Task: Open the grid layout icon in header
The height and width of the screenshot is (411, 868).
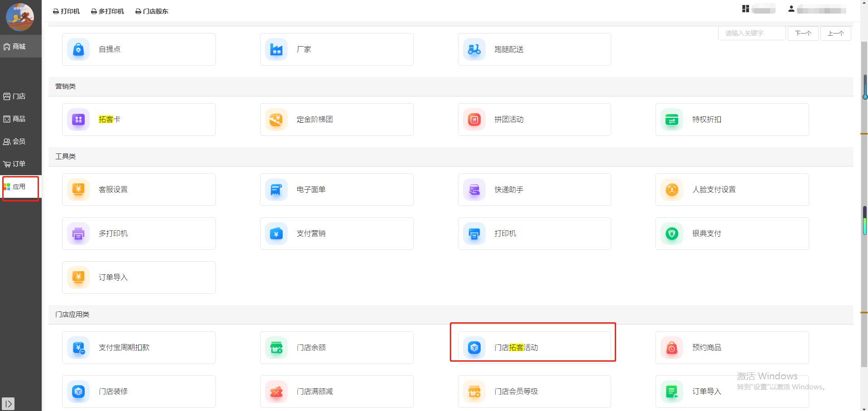Action: click(745, 9)
